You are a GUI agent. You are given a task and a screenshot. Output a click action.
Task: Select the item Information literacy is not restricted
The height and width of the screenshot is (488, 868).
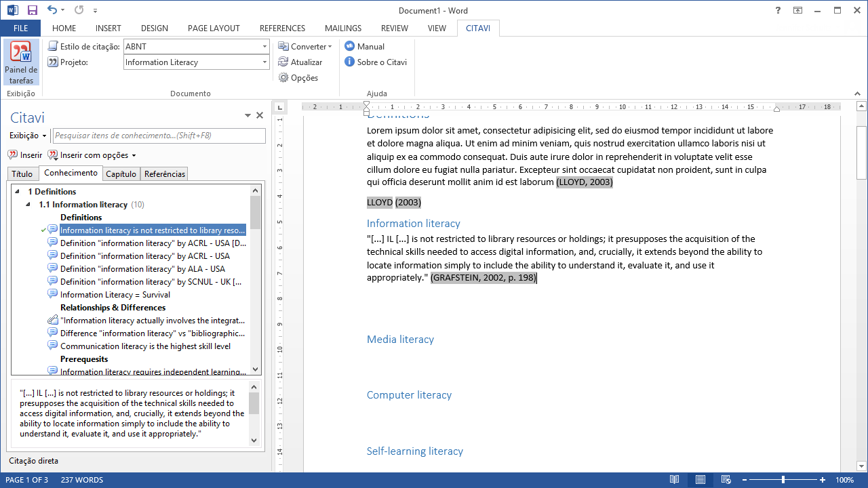coord(153,230)
